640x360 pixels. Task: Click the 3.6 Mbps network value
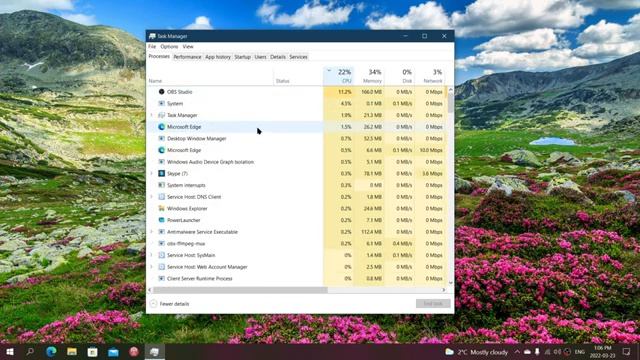coord(432,173)
